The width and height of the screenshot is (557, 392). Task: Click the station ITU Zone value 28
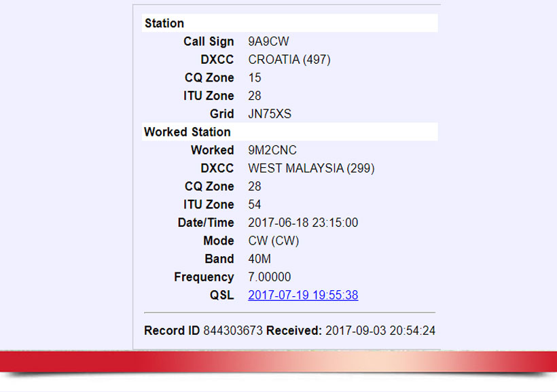click(x=255, y=96)
